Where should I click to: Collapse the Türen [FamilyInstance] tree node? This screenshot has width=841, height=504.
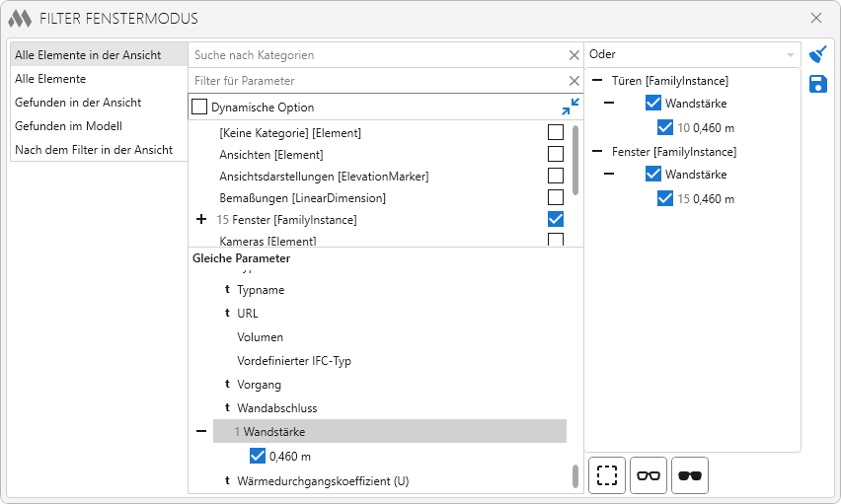(x=597, y=81)
